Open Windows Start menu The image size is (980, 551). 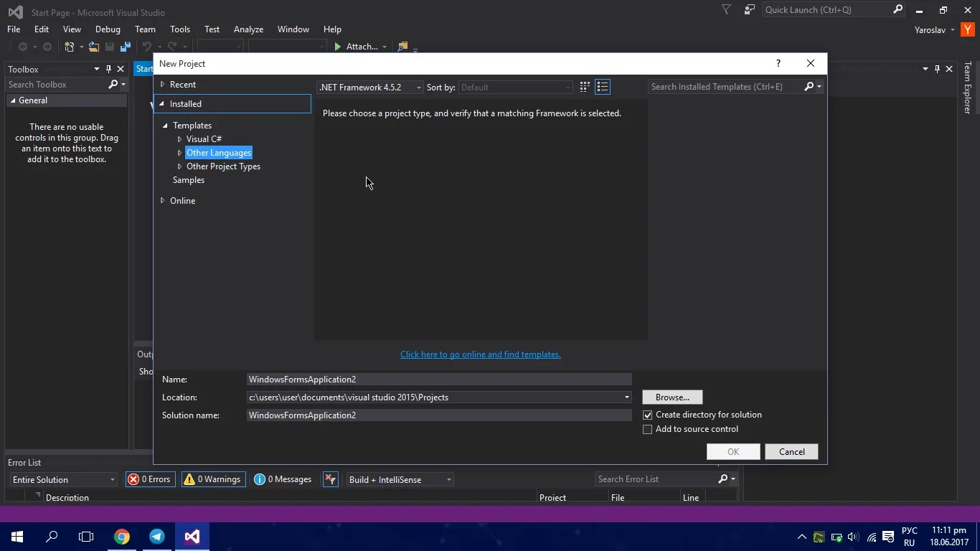point(17,537)
